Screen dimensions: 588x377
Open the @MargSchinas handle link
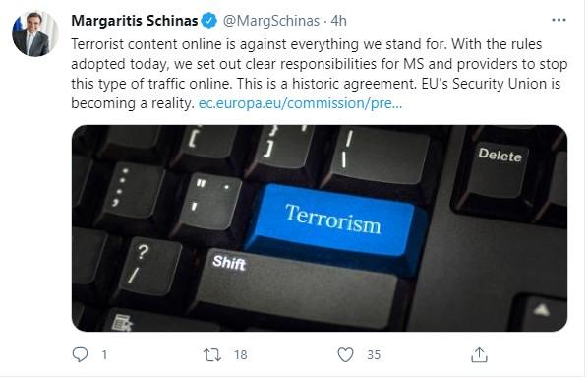[271, 21]
